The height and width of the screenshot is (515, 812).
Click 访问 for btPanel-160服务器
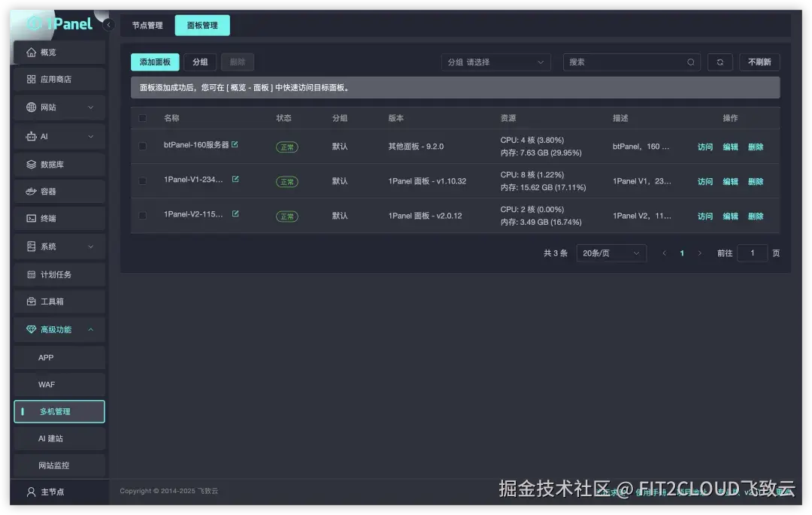[704, 147]
